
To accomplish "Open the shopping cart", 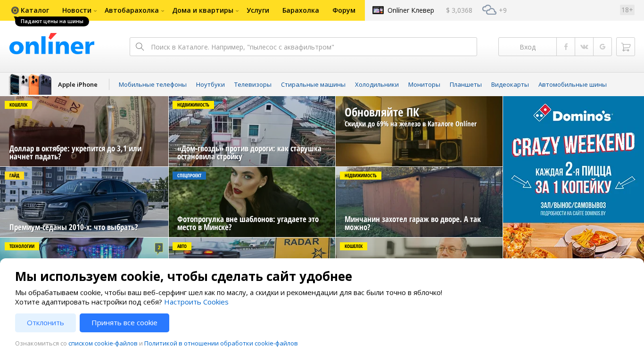I will (x=626, y=47).
